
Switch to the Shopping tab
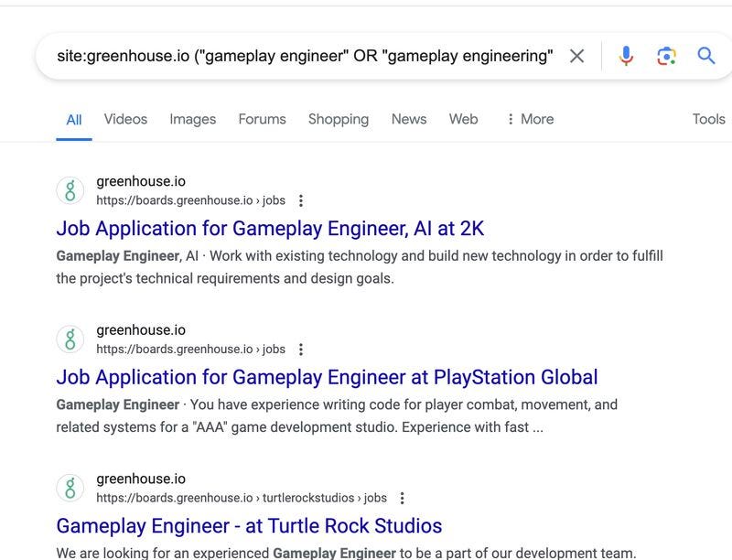point(339,120)
